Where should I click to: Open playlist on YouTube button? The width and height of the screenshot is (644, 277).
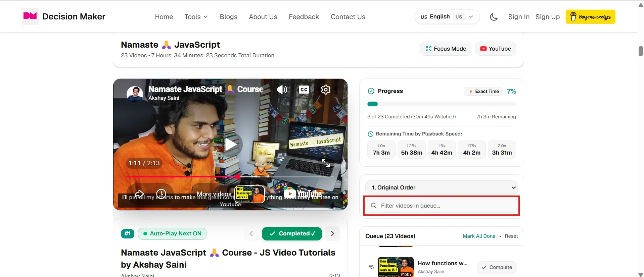click(x=496, y=49)
